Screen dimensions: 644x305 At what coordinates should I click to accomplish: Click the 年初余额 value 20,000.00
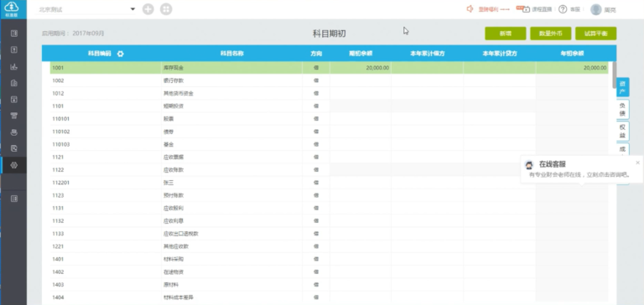595,68
